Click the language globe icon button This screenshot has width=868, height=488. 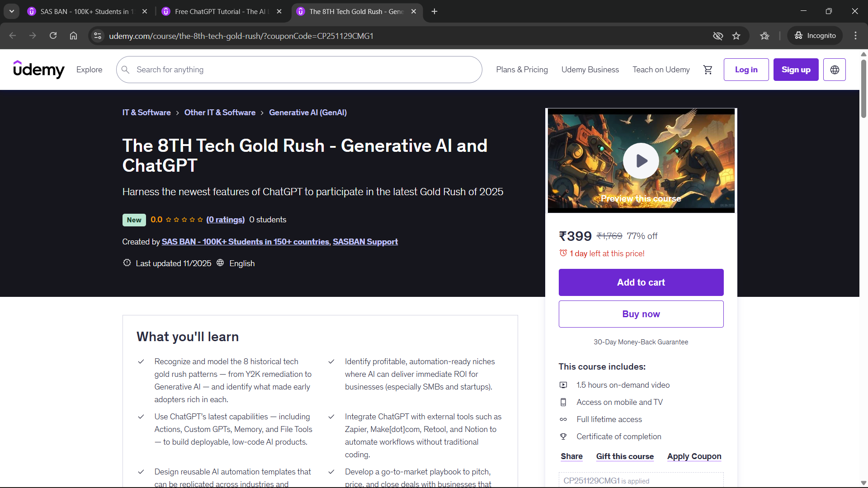[x=834, y=70]
